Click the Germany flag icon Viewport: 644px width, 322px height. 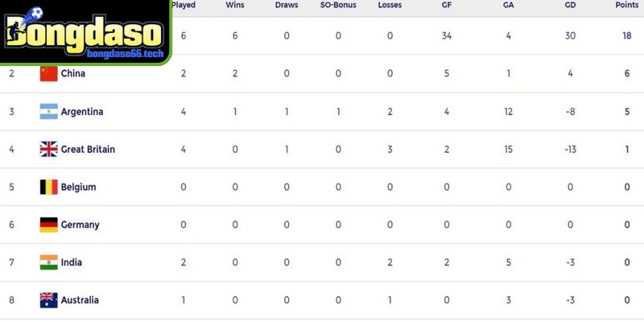[x=48, y=225]
